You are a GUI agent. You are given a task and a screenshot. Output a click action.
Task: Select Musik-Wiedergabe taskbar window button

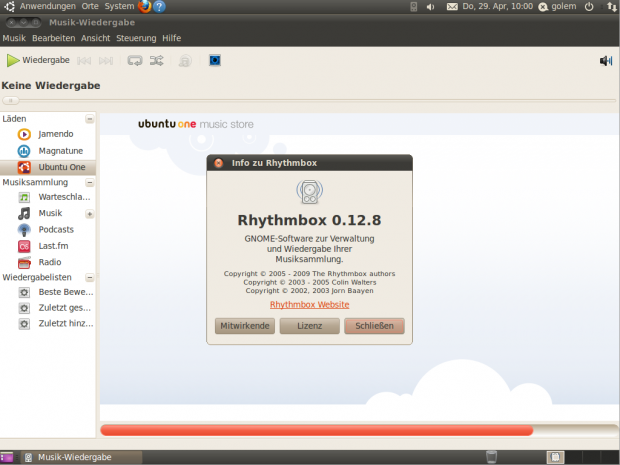[x=81, y=457]
